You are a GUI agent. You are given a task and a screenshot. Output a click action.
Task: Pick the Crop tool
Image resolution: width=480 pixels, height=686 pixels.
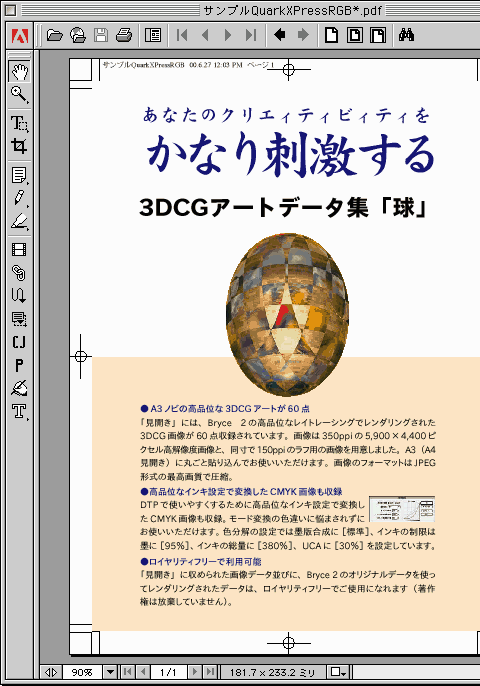tap(19, 146)
